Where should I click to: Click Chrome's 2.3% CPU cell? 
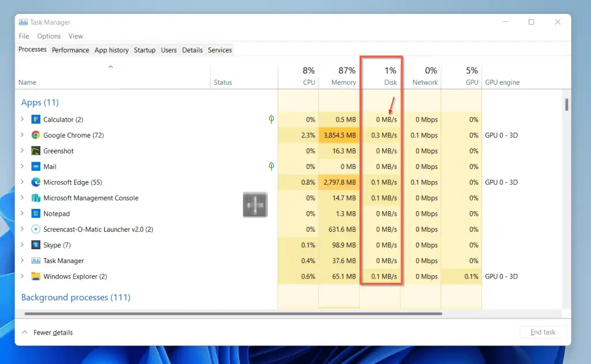click(298, 136)
